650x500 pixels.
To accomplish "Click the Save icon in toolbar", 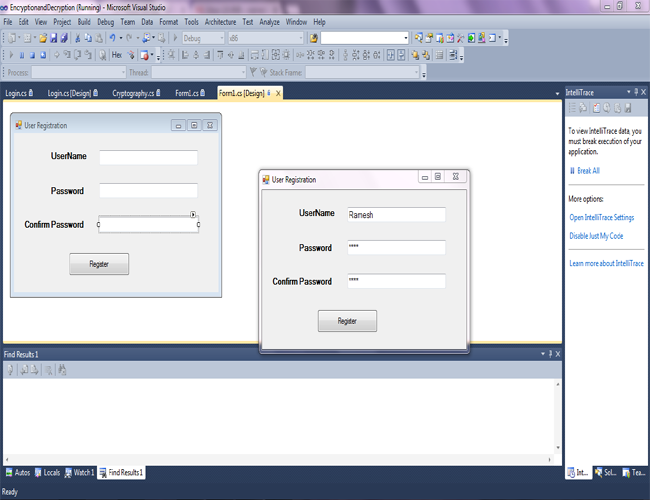I will [x=53, y=38].
